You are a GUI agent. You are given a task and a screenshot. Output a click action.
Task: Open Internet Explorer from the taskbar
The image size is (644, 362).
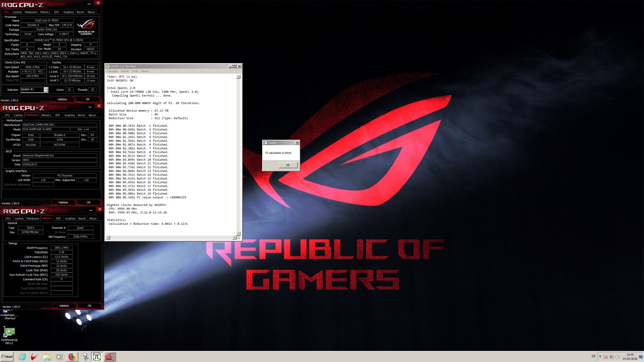(22, 356)
